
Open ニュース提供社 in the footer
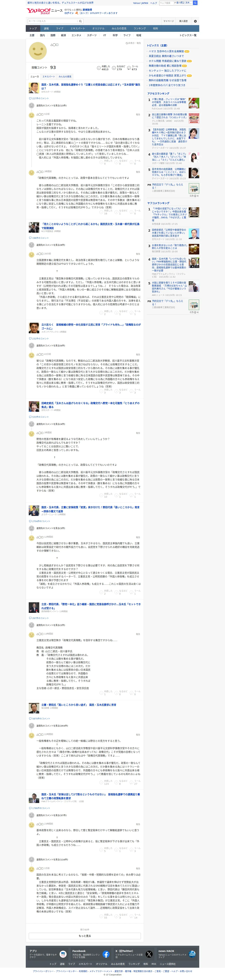tap(168, 964)
